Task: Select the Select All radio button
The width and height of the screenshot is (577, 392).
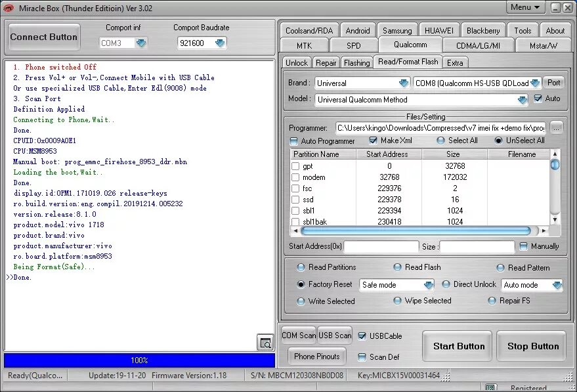Action: [x=440, y=141]
